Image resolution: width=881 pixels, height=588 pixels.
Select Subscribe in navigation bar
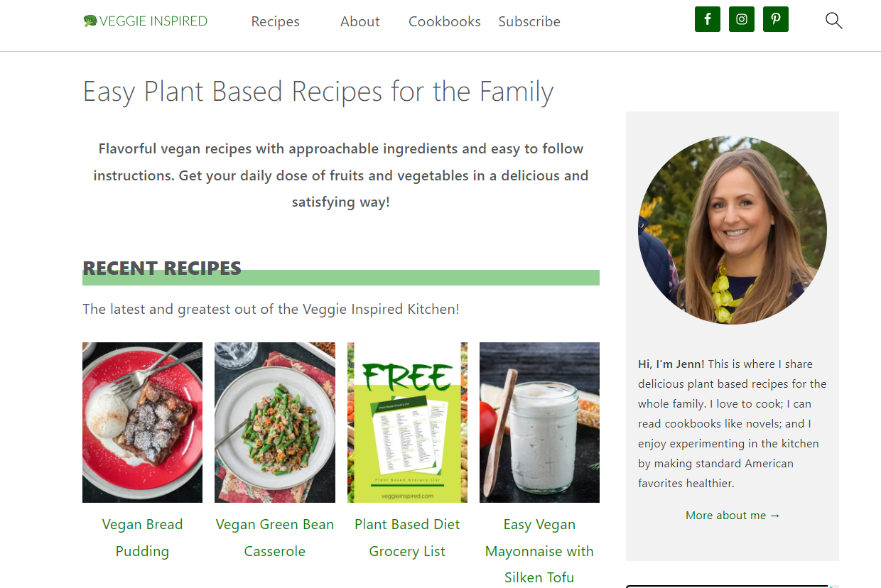[x=529, y=22]
